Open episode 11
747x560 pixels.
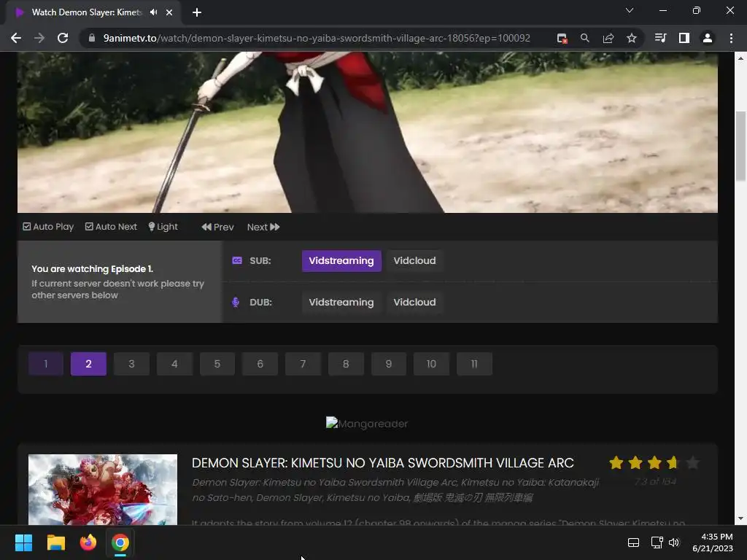click(x=474, y=364)
